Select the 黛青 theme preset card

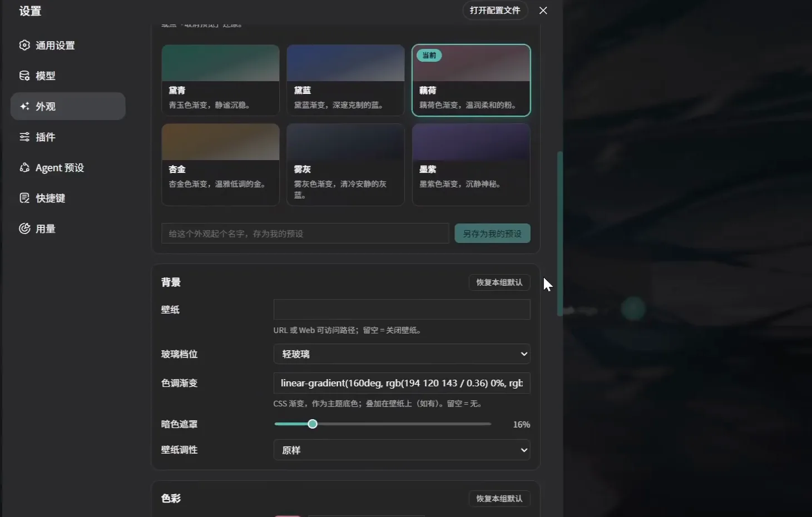pyautogui.click(x=220, y=80)
